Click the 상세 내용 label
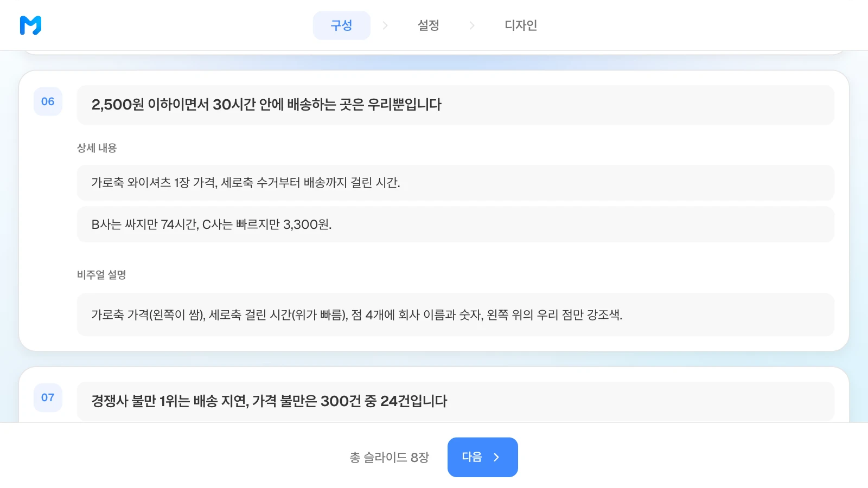 coord(97,148)
